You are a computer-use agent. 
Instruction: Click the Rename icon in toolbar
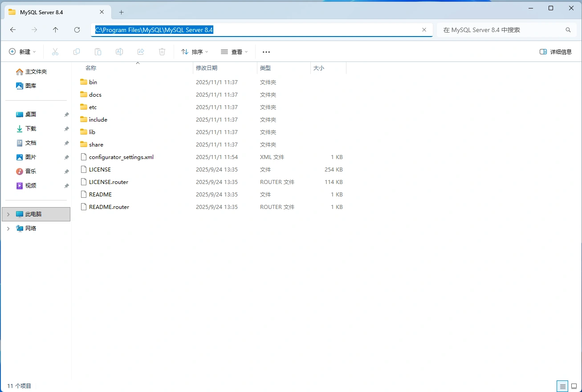119,52
